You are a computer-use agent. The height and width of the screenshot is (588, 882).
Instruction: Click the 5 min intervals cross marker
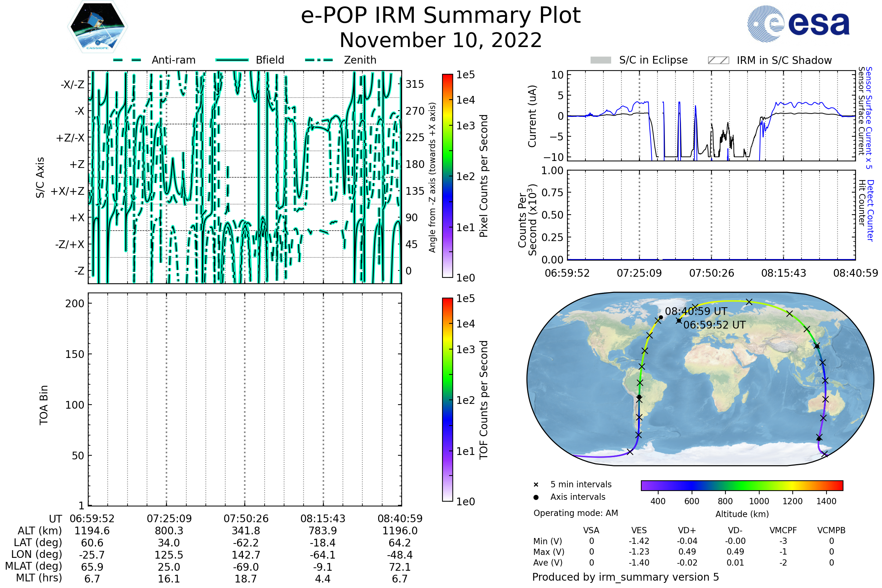[x=536, y=485]
